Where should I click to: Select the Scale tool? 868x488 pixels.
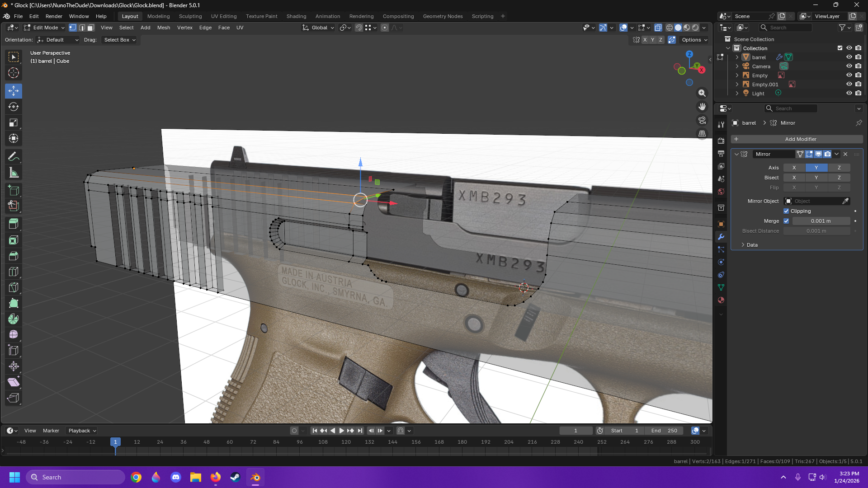[x=14, y=122]
